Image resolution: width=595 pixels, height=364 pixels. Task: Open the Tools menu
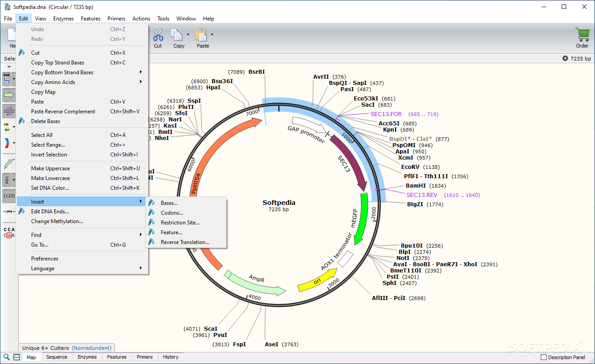click(x=163, y=19)
